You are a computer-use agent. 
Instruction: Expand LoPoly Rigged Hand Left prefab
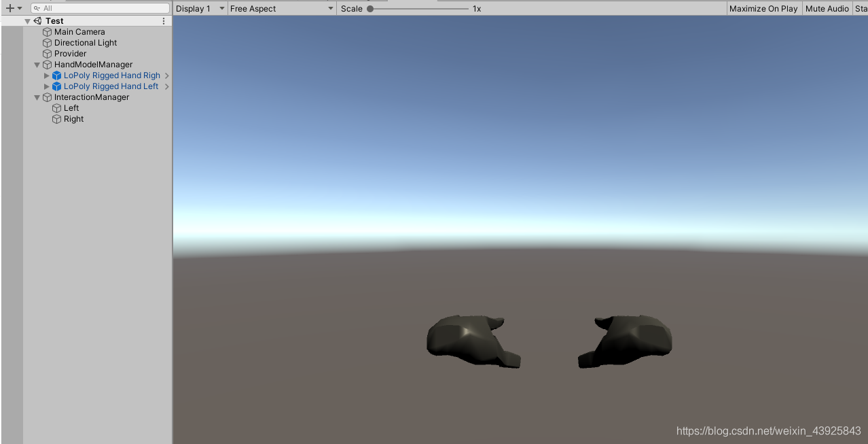pyautogui.click(x=47, y=86)
